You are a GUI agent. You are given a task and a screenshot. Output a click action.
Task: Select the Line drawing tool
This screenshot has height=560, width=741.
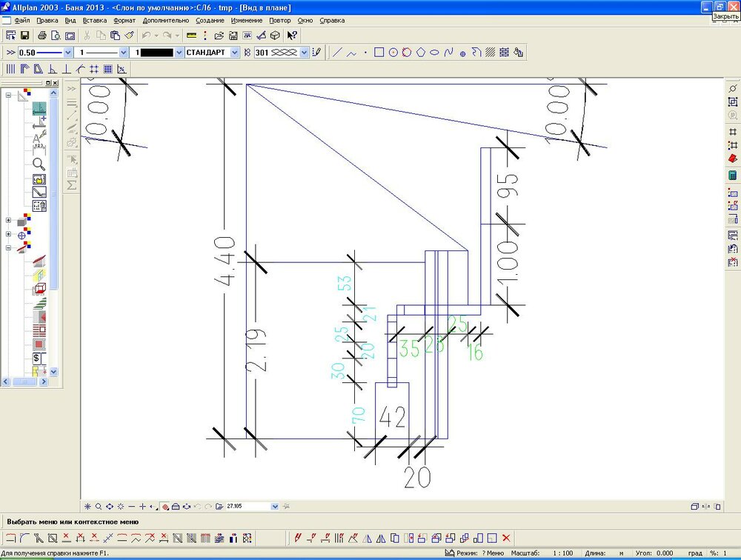point(338,53)
